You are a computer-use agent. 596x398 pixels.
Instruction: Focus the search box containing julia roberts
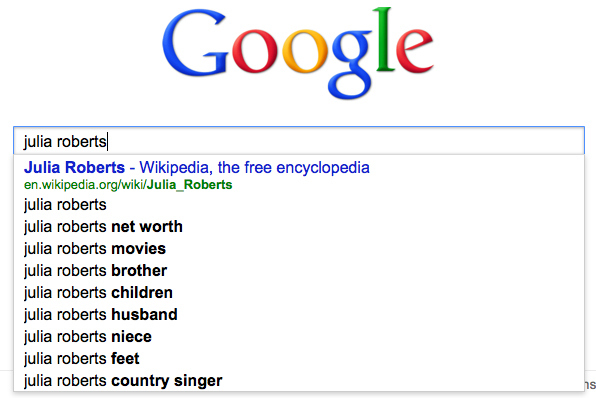point(299,141)
